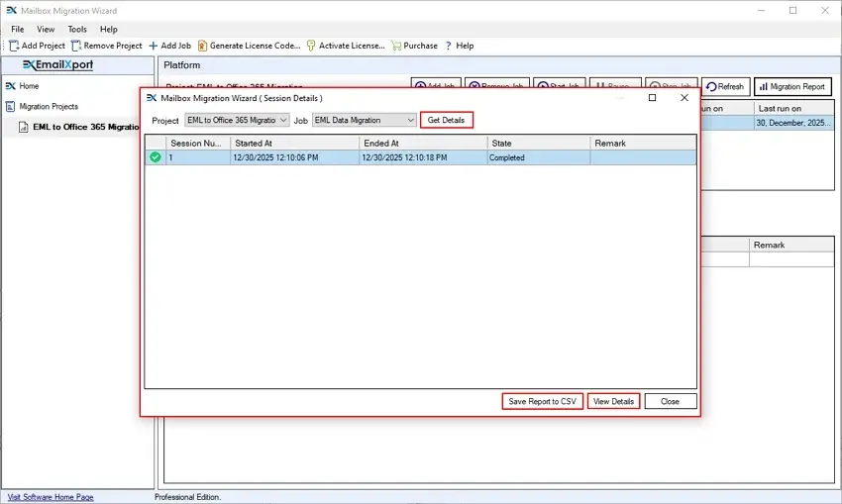This screenshot has width=842, height=504.
Task: Click Close button in Session Details dialog
Action: point(671,401)
